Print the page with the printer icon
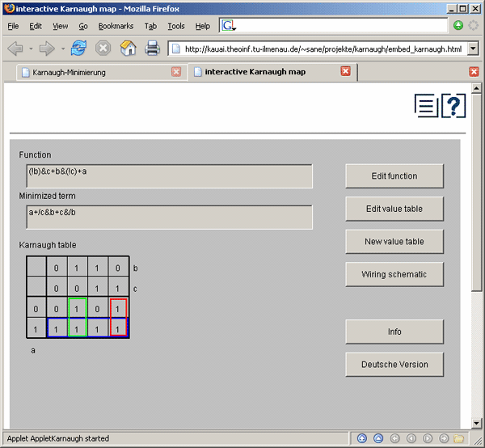 [153, 49]
